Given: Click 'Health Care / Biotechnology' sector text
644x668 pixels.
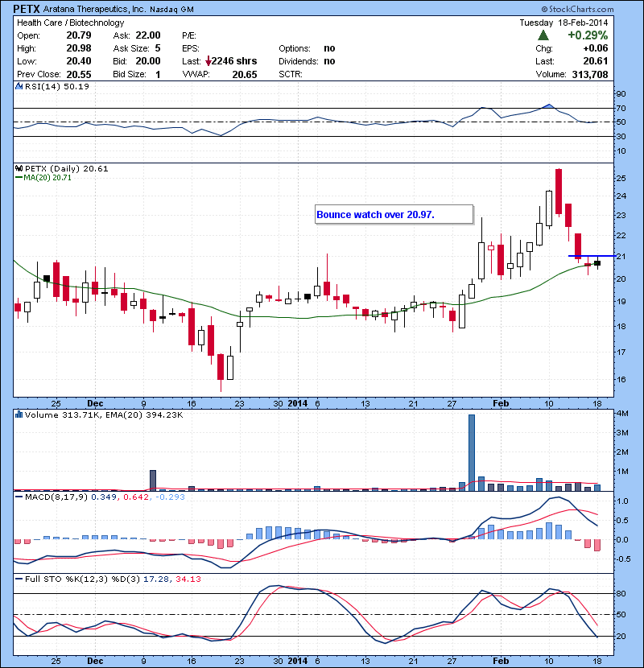Looking at the screenshot, I should click(71, 23).
